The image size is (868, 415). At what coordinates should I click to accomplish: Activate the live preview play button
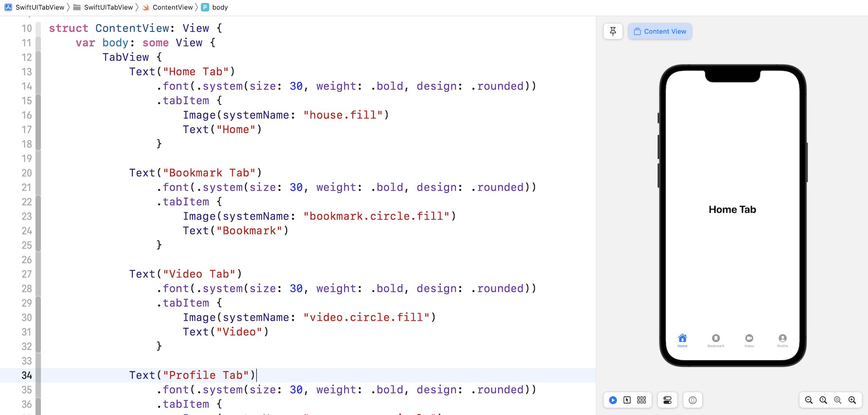click(x=613, y=400)
